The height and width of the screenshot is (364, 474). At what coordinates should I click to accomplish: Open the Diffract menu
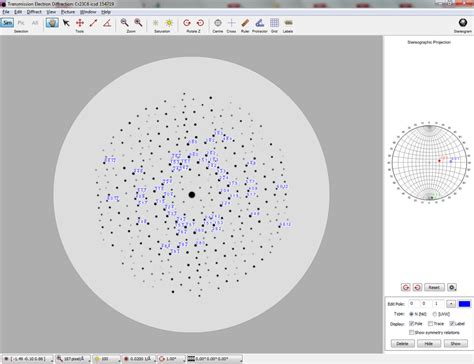click(34, 12)
